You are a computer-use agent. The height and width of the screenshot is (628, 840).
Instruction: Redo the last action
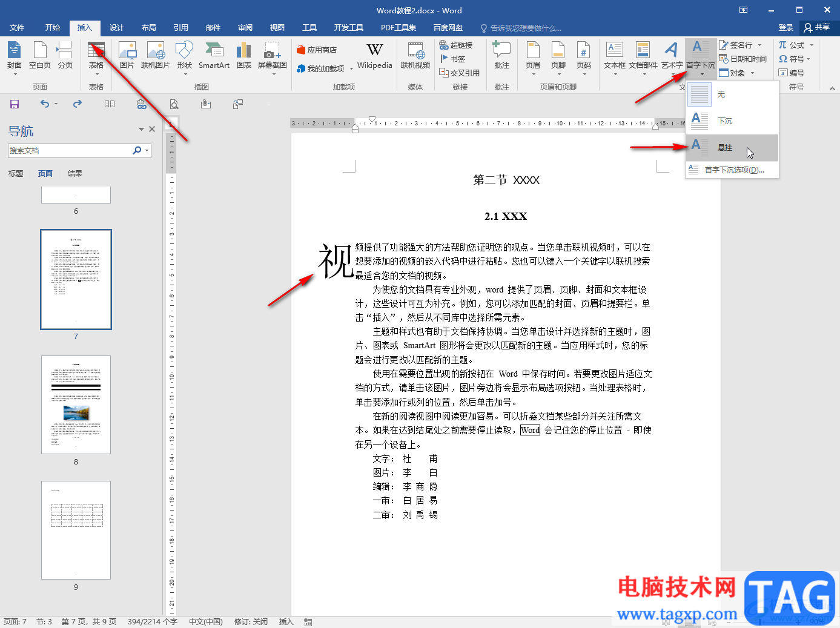click(78, 104)
